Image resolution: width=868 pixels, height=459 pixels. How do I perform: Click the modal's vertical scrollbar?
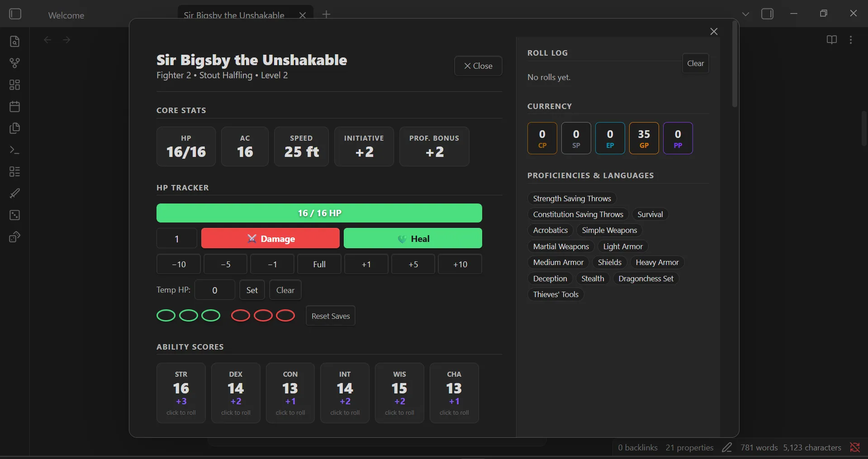click(735, 64)
